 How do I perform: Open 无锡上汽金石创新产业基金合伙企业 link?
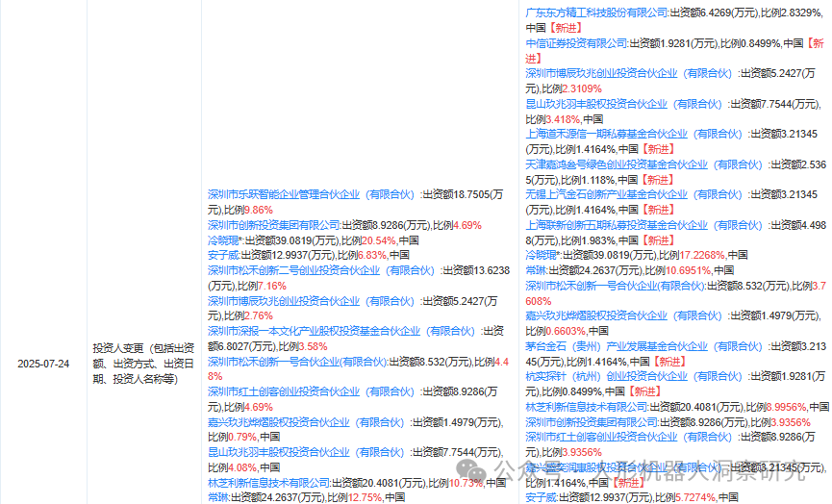[634, 194]
